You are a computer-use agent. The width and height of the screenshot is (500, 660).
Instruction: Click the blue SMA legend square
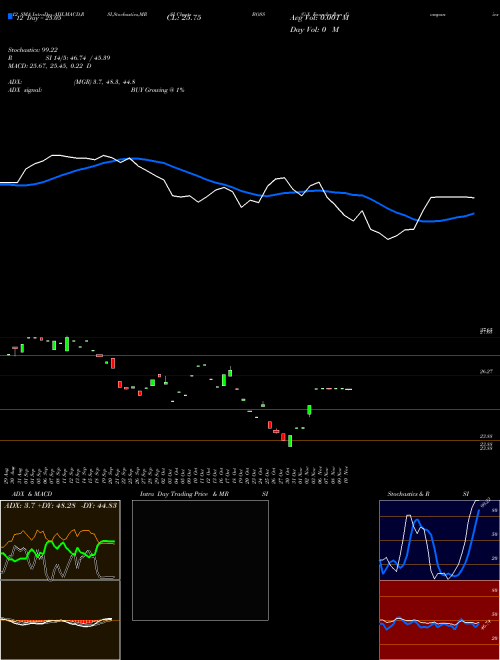point(10,16)
